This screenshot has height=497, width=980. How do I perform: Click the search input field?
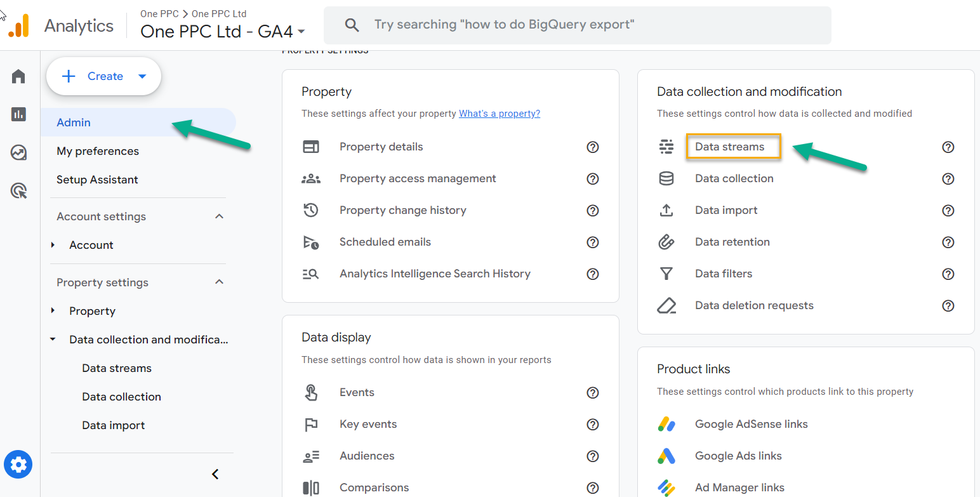coord(578,25)
